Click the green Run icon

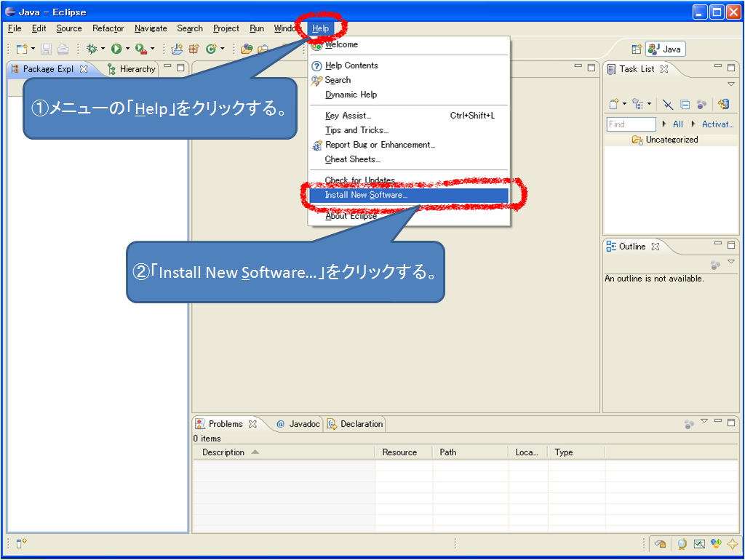(x=116, y=49)
